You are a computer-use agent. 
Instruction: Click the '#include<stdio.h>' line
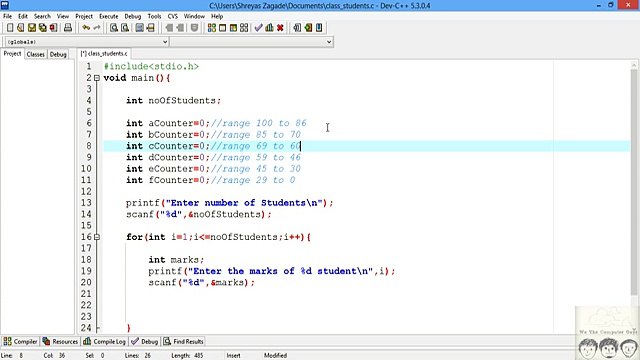click(x=151, y=66)
